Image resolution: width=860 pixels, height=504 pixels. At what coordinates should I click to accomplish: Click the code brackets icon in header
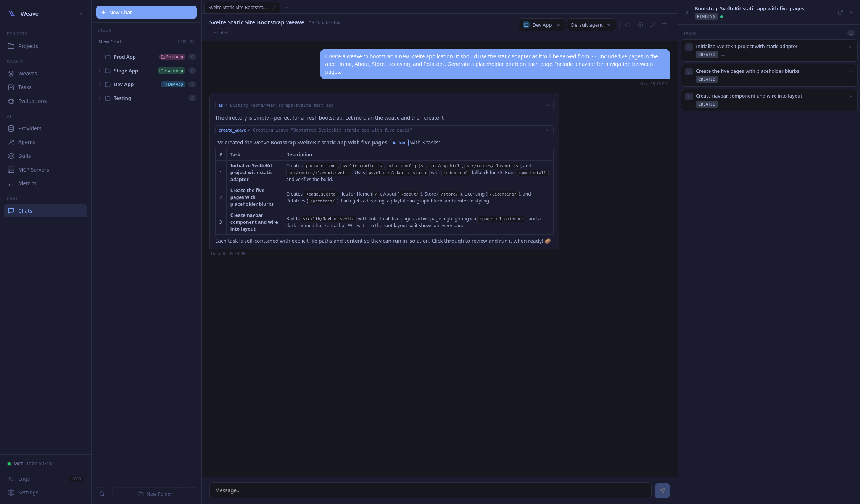(x=628, y=25)
